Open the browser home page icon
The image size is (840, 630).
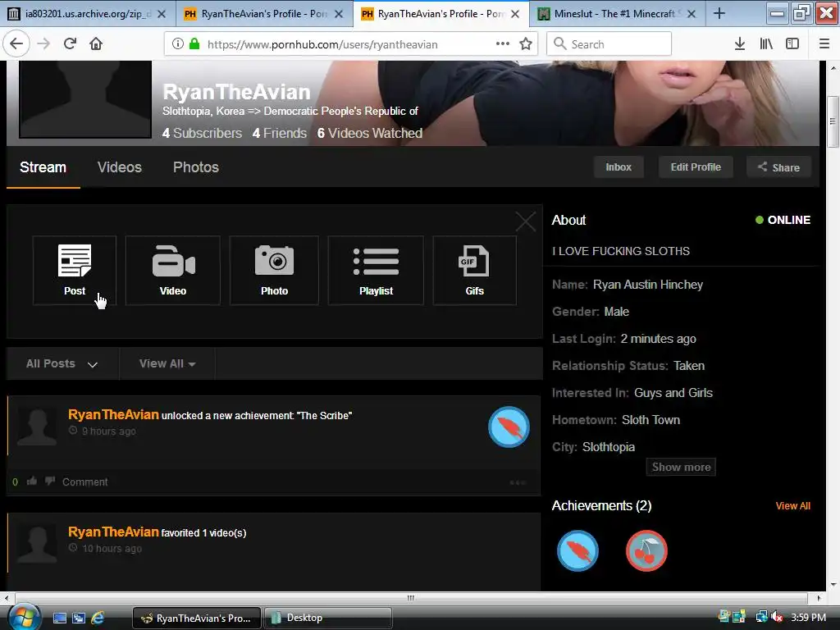(x=96, y=44)
